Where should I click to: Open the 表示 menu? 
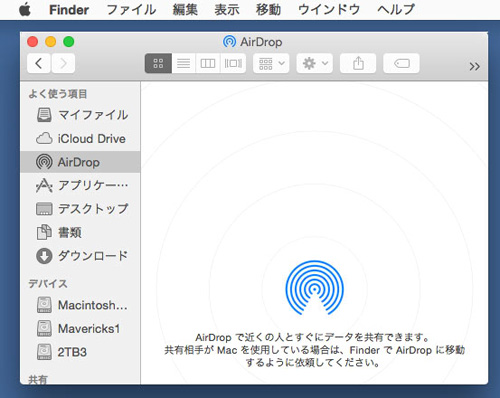[x=227, y=10]
